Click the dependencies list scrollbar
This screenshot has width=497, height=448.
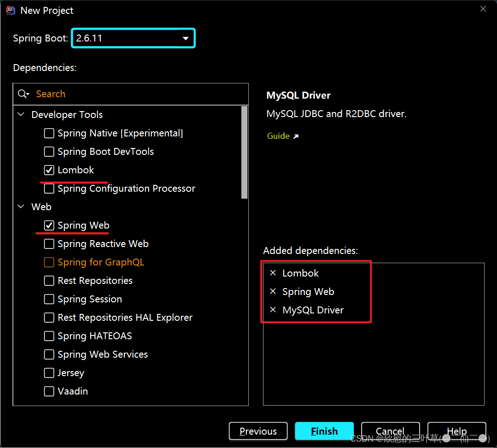click(x=245, y=152)
